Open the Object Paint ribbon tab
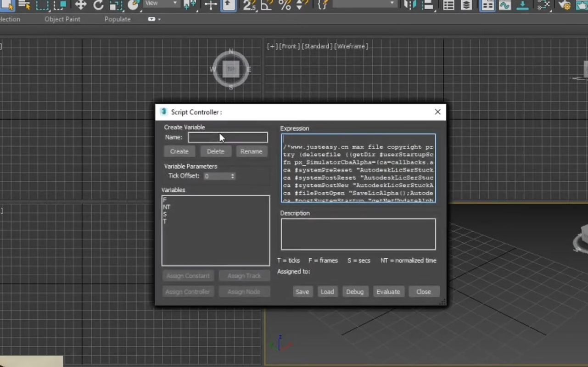Screen dimensions: 588x367 click(x=62, y=19)
